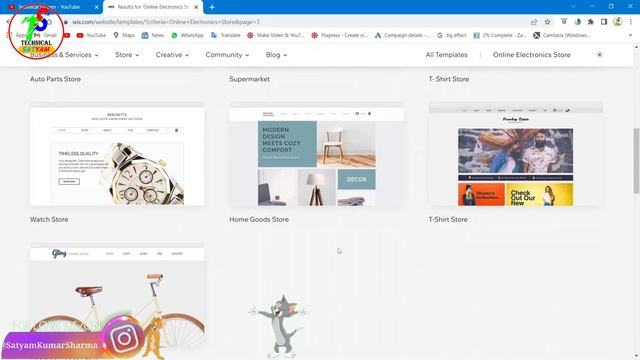The image size is (640, 360).
Task: Click the share page icon in address bar
Action: 534,22
